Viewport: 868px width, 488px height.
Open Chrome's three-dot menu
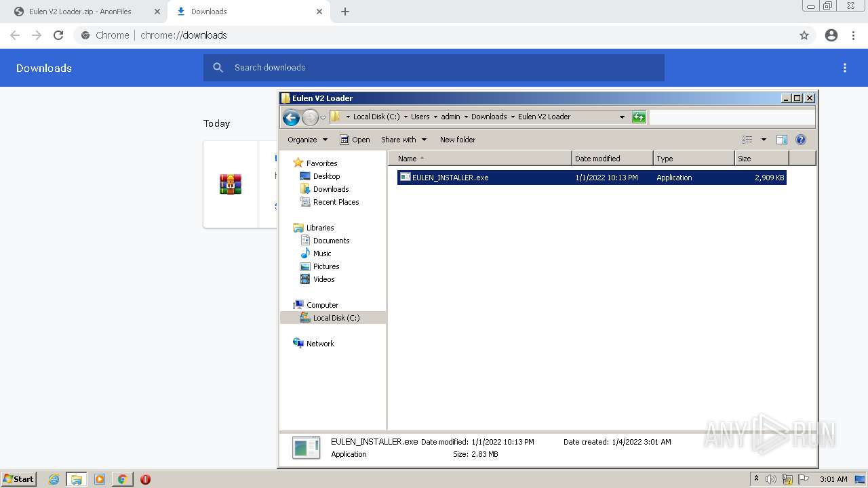(x=854, y=35)
